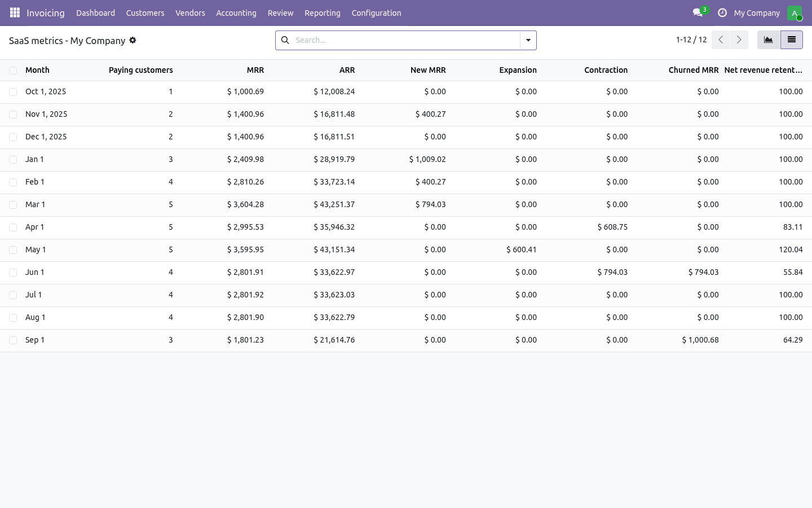Sort by the Month column header

click(37, 70)
